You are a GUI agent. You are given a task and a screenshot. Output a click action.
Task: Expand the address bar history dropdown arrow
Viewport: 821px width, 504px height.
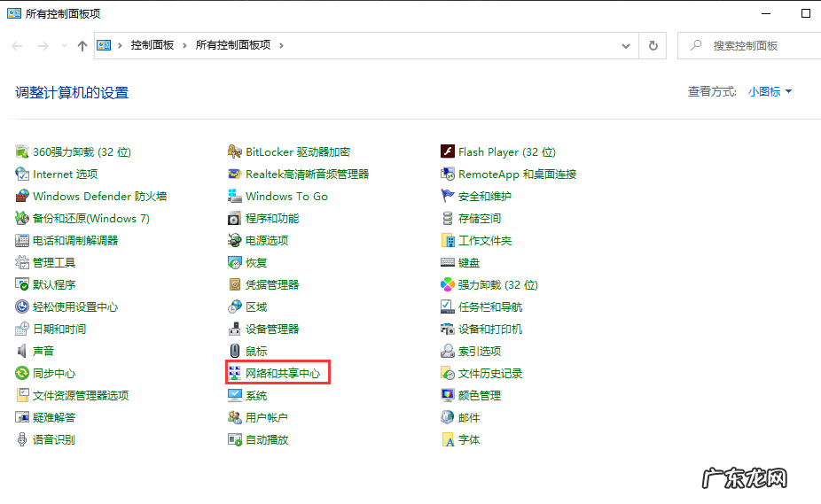[x=626, y=45]
